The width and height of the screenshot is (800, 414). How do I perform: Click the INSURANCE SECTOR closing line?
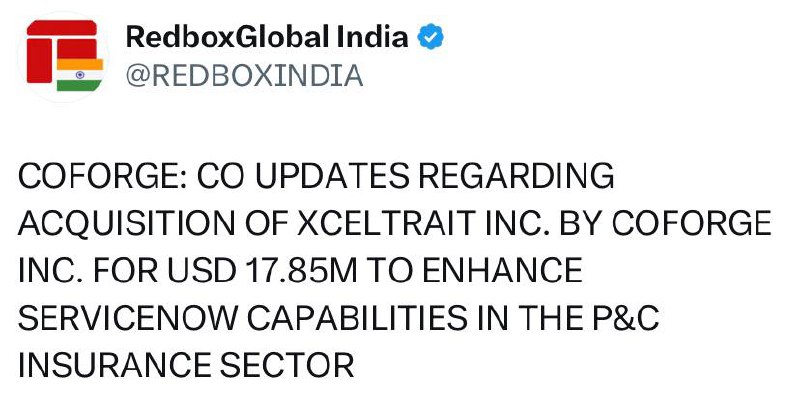coord(186,365)
